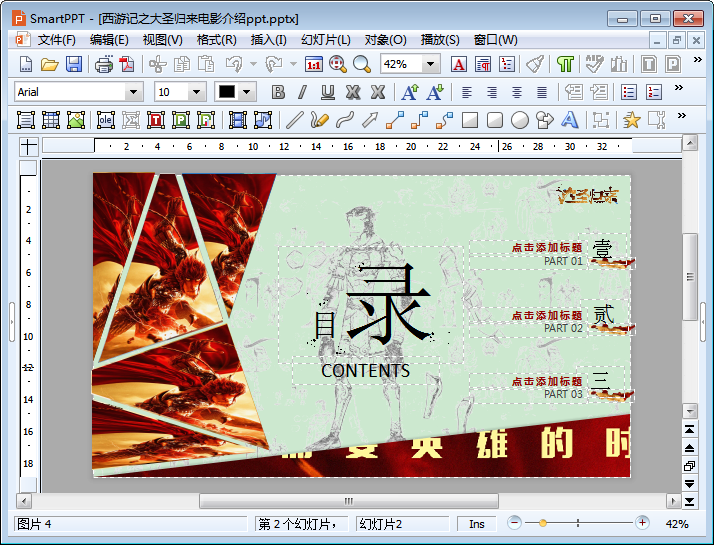714x545 pixels.
Task: Toggle italic formatting
Action: [302, 92]
